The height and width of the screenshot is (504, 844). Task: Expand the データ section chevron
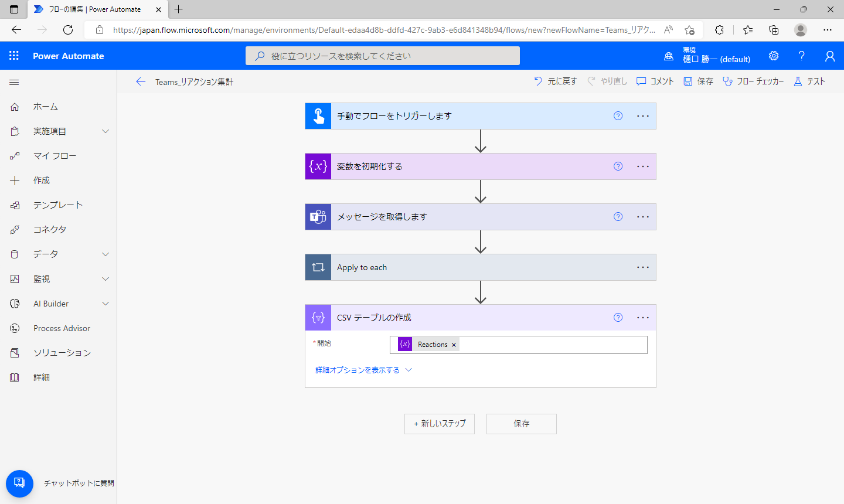105,254
